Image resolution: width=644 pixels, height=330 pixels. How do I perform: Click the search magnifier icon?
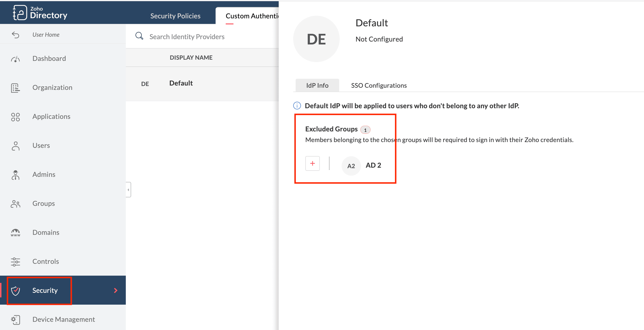139,36
